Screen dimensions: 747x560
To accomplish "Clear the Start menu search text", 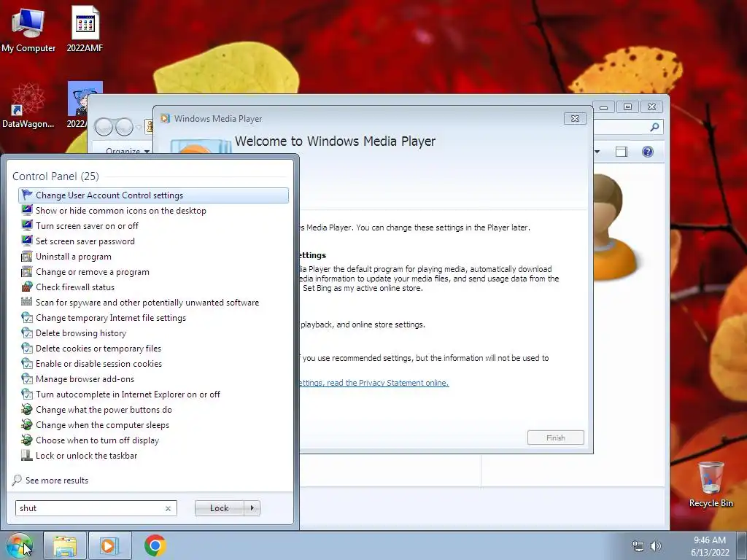I will click(x=168, y=508).
